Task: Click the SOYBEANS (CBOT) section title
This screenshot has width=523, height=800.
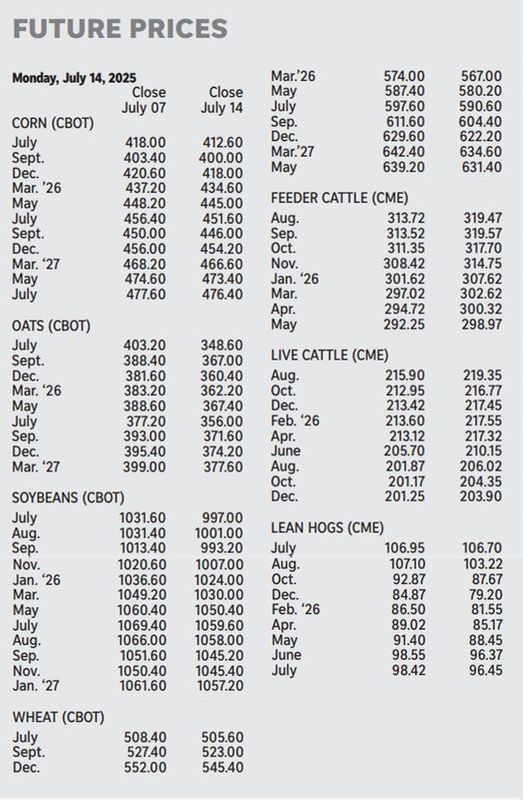Action: (x=68, y=498)
